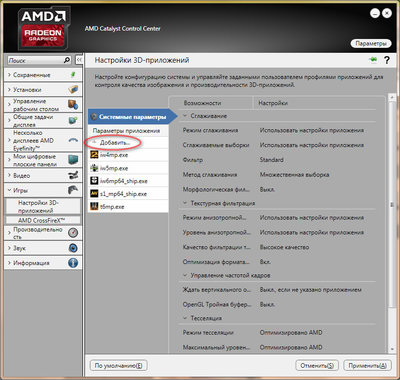Viewport: 400px width, 380px height.
Task: Click the iw4mp.exe application icon
Action: (x=94, y=154)
